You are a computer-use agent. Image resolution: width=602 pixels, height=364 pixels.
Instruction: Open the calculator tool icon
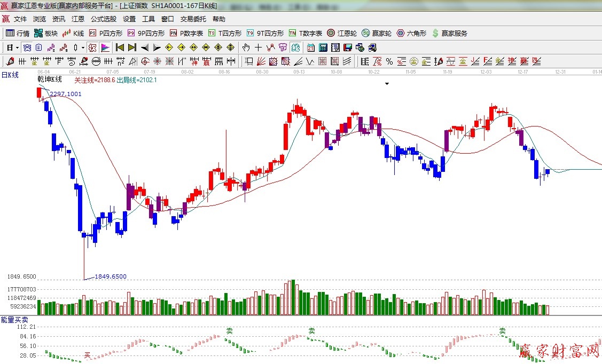323,48
